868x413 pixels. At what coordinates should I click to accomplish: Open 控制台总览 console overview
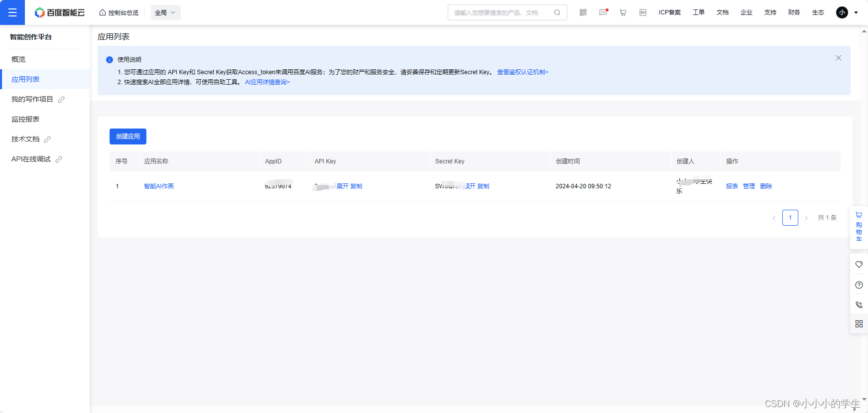[x=119, y=12]
